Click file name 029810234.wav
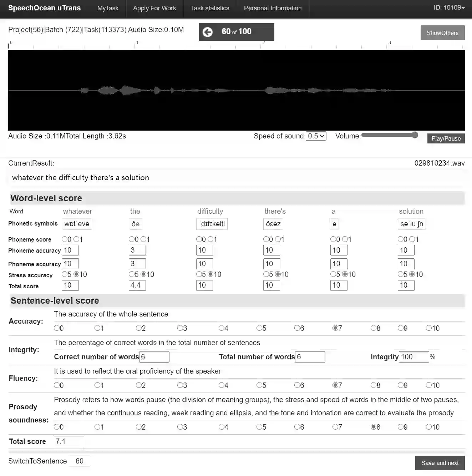The image size is (472, 476). pyautogui.click(x=440, y=163)
